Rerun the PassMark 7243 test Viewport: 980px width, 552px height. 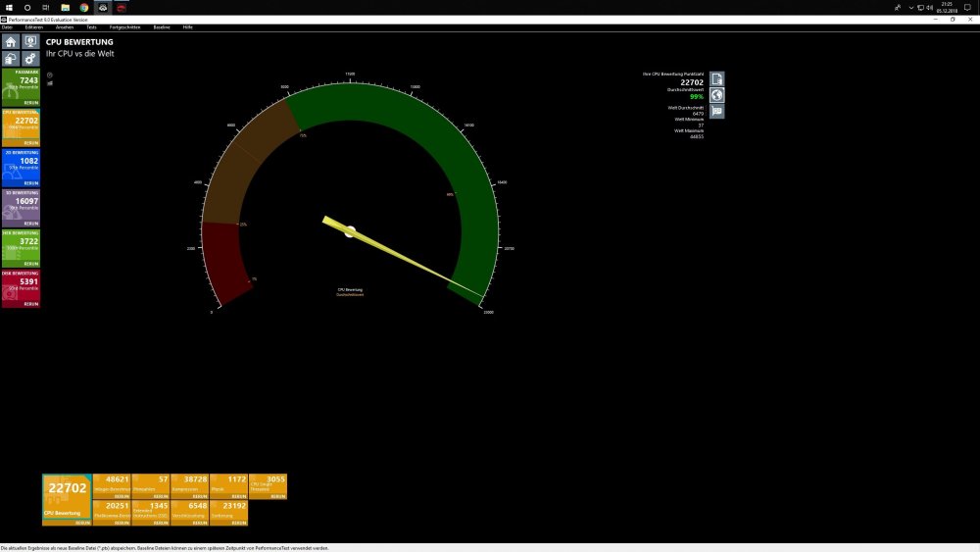tap(31, 103)
